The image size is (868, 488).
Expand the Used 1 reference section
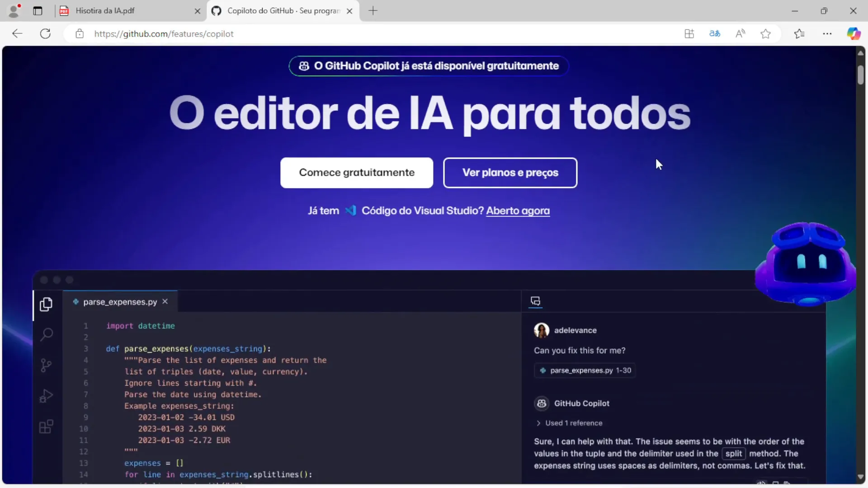pos(569,423)
